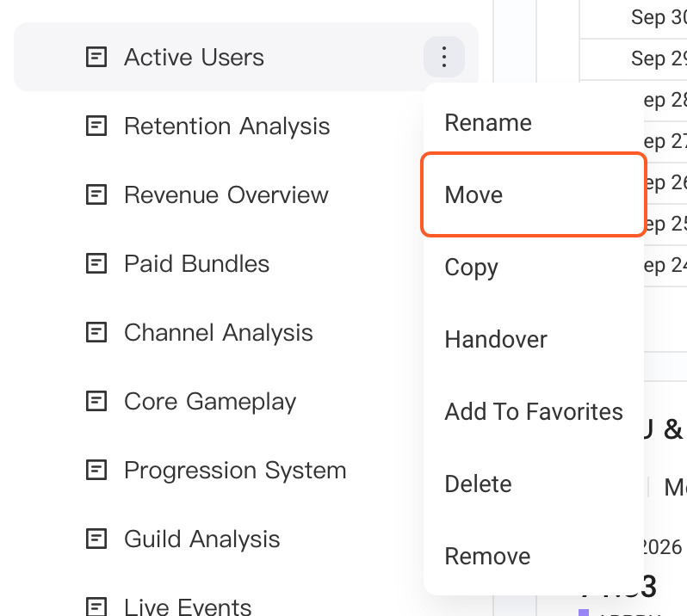Choose Rename from the context menu

tap(534, 122)
